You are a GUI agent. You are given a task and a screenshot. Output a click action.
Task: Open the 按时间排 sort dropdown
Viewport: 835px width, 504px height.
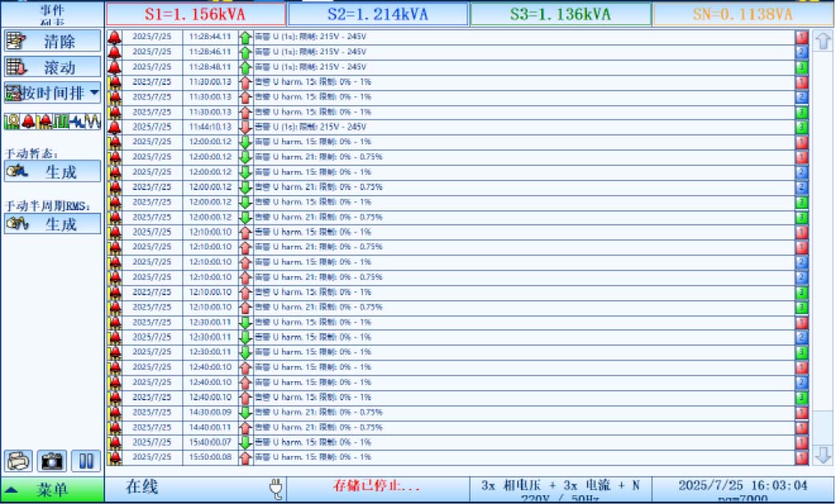pos(53,93)
